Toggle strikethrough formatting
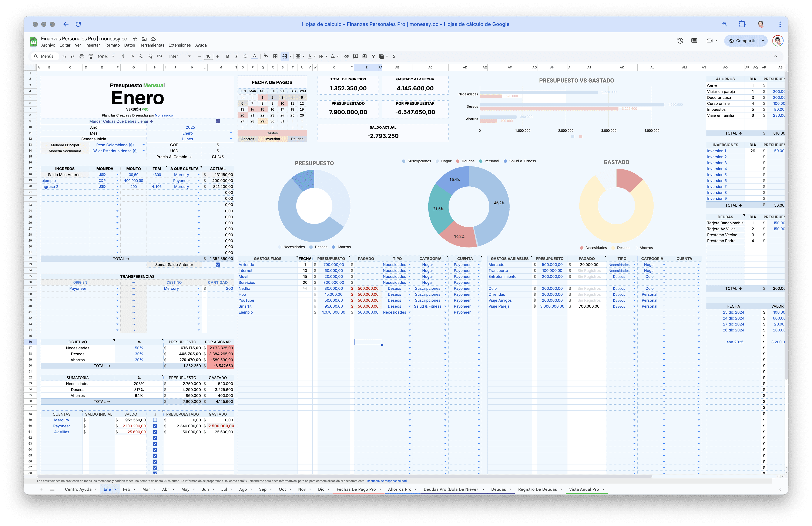This screenshot has height=526, width=812. coord(245,56)
